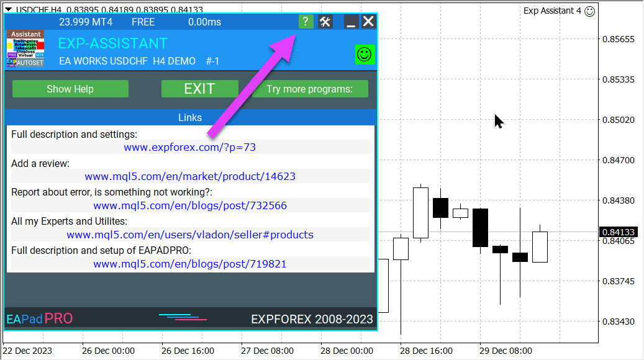This screenshot has width=644, height=360.
Task: Click the 0.84133 current price label
Action: [x=619, y=232]
